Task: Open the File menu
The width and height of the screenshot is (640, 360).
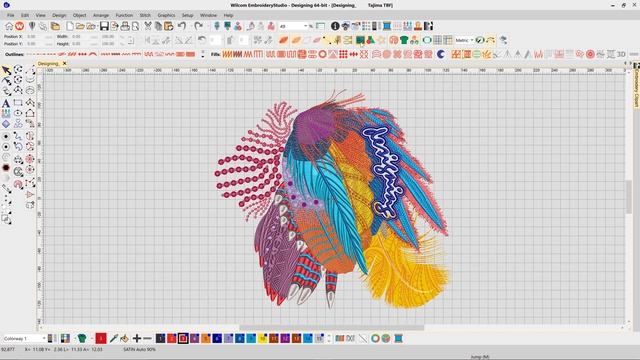Action: (x=11, y=15)
